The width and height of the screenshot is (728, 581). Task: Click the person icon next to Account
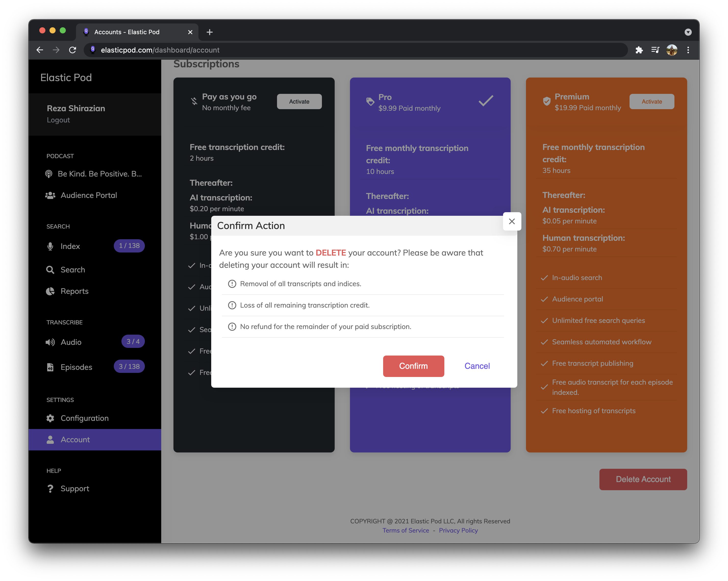pyautogui.click(x=50, y=439)
